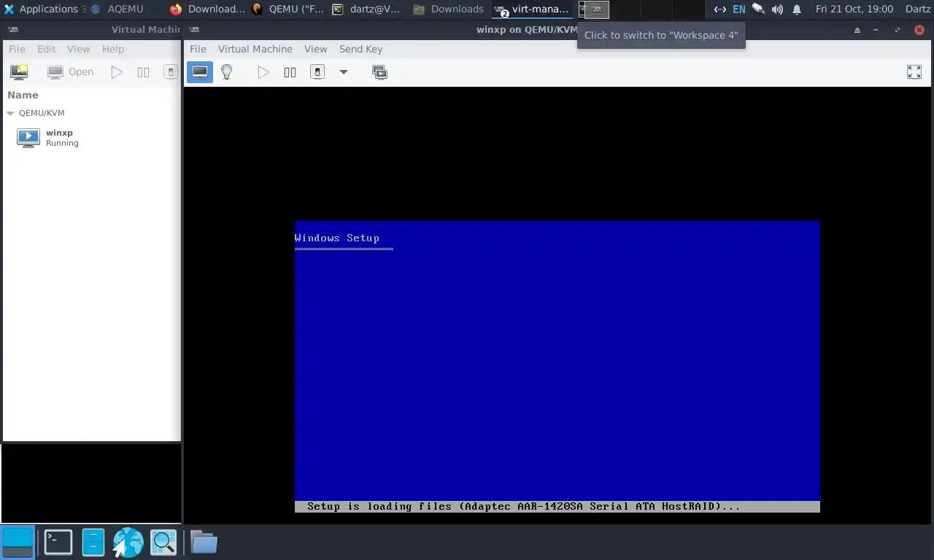Switch to Downloads file manager window
Screen dimensions: 934x560
click(448, 9)
